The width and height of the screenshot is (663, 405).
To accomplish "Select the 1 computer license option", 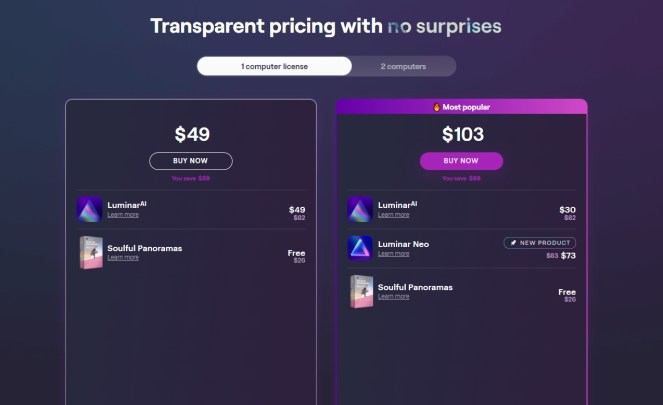I will [x=274, y=66].
